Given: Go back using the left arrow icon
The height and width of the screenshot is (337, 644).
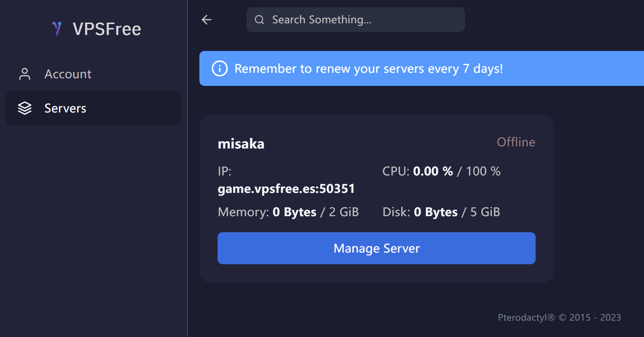Looking at the screenshot, I should click(x=207, y=20).
